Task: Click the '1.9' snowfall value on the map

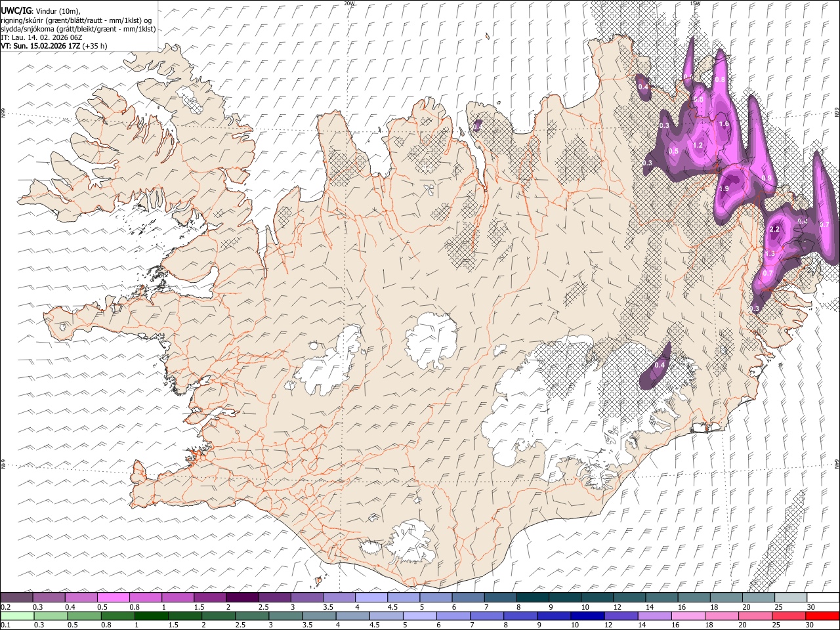Action: click(724, 188)
